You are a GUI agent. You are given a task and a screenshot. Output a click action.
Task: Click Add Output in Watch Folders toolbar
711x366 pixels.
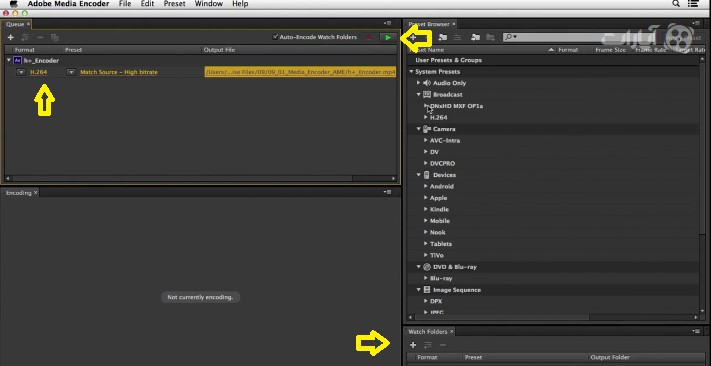428,345
